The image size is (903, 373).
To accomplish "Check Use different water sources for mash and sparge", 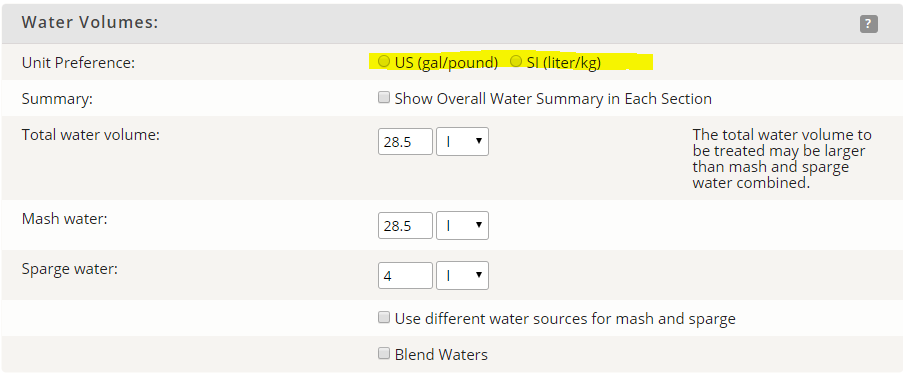I will pos(384,317).
